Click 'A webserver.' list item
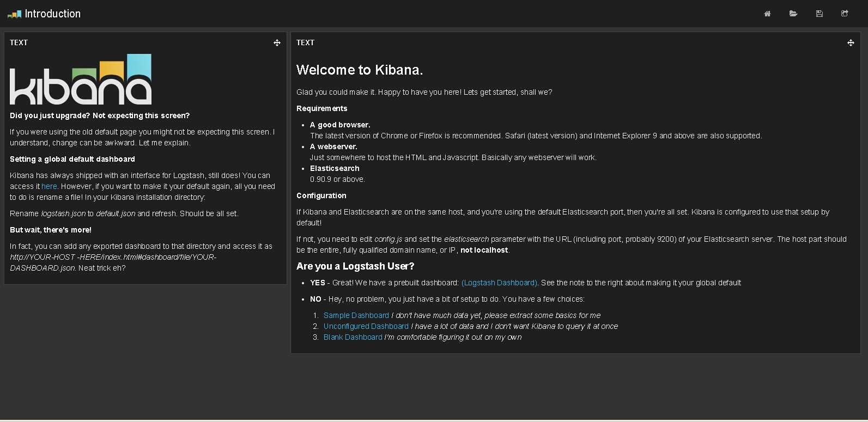868x422 pixels. tap(333, 146)
